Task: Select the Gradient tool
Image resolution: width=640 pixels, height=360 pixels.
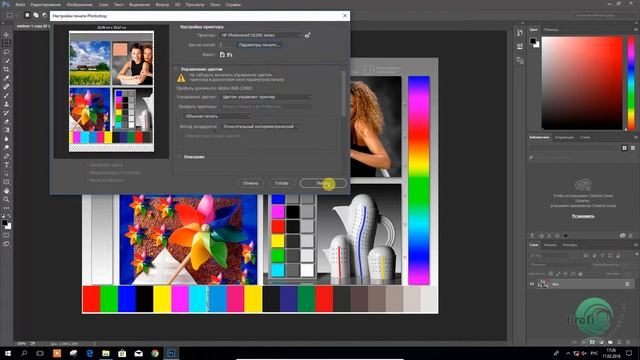Action: [6, 130]
